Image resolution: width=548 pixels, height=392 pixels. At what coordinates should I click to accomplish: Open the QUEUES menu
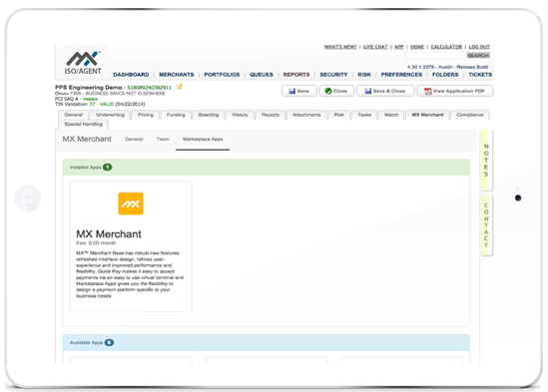pos(262,75)
